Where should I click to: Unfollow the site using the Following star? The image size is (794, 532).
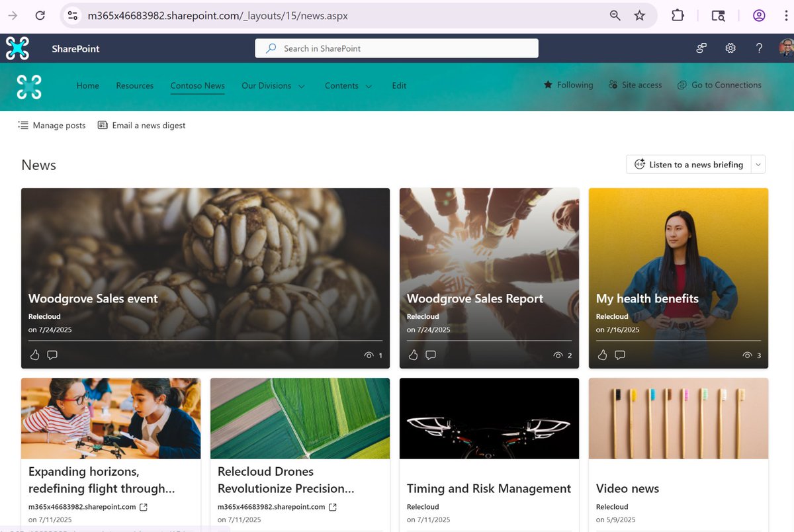tap(568, 85)
